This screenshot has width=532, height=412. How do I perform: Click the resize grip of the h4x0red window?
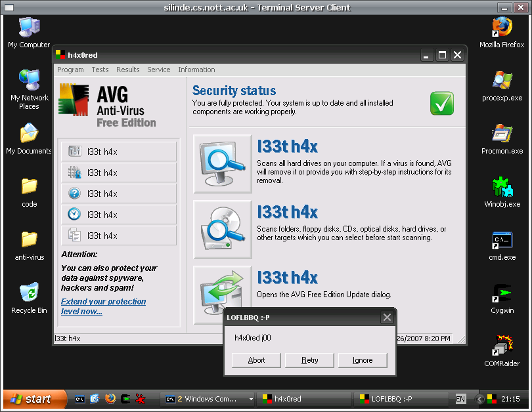click(462, 339)
